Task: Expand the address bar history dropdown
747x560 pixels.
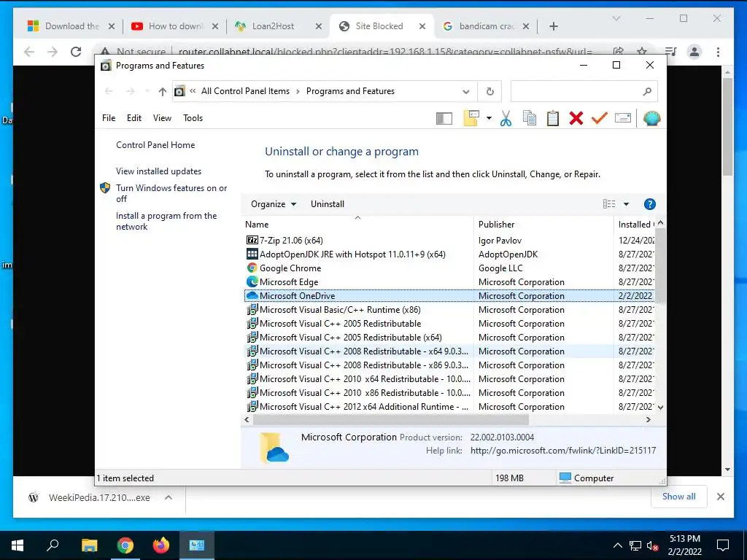Action: point(466,91)
